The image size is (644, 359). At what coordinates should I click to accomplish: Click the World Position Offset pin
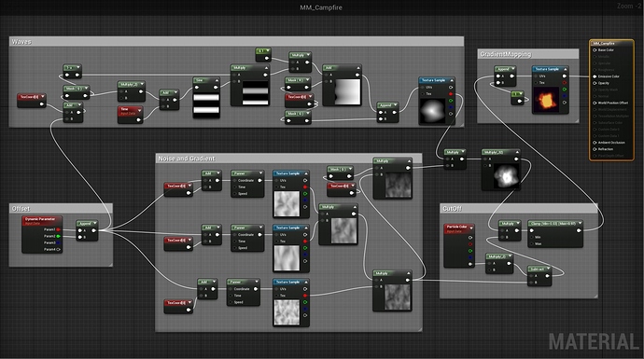595,103
